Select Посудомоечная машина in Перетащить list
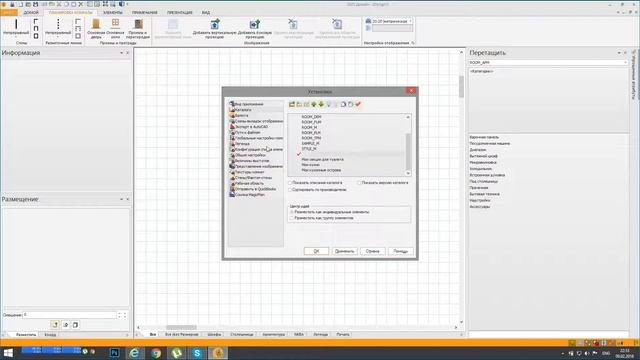This screenshot has width=640, height=360. click(x=489, y=144)
